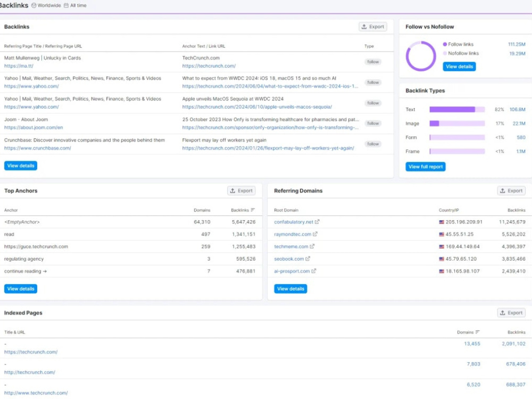Viewport: 532px width, 399px height.
Task: Click the 106.8M Text backlinks value
Action: [517, 109]
